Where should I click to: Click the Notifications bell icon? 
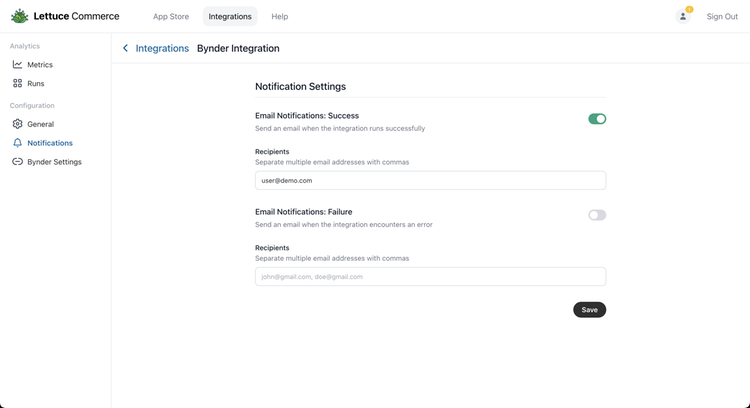pos(17,143)
